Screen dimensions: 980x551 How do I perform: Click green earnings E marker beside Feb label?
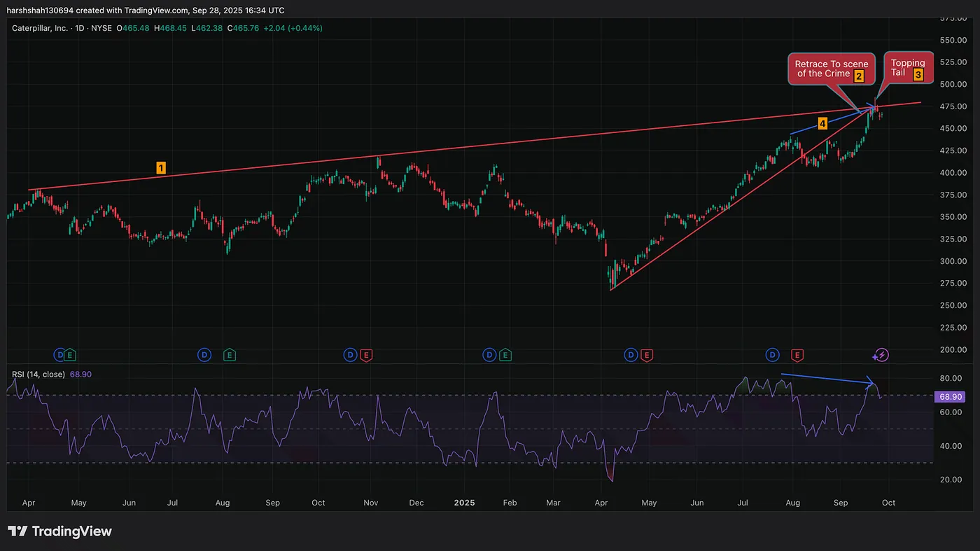[505, 355]
